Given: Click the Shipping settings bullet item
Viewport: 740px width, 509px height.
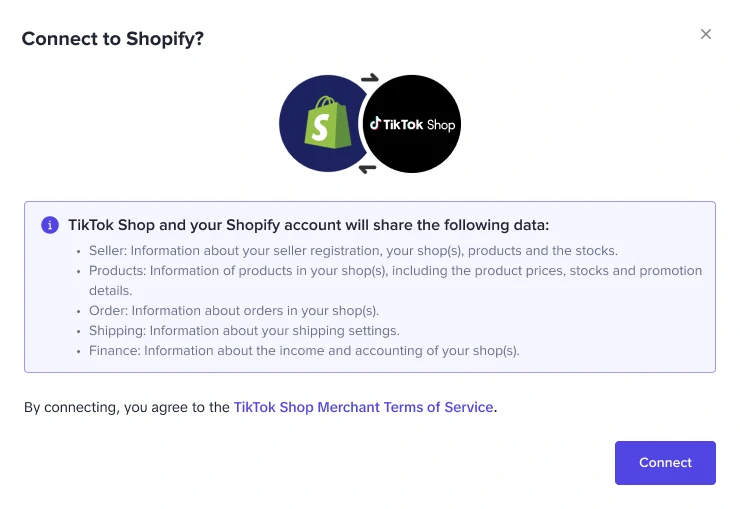Looking at the screenshot, I should coord(244,330).
